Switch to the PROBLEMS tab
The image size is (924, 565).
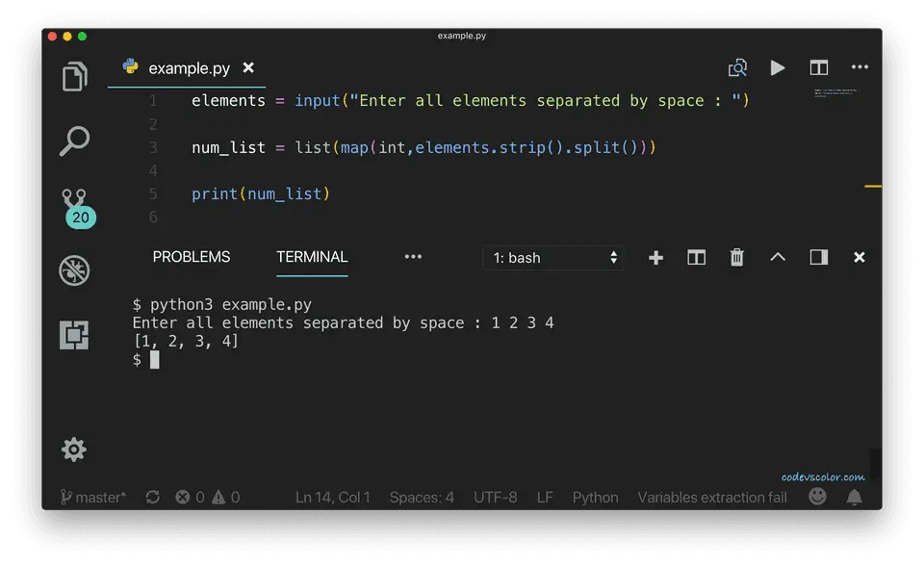click(192, 257)
